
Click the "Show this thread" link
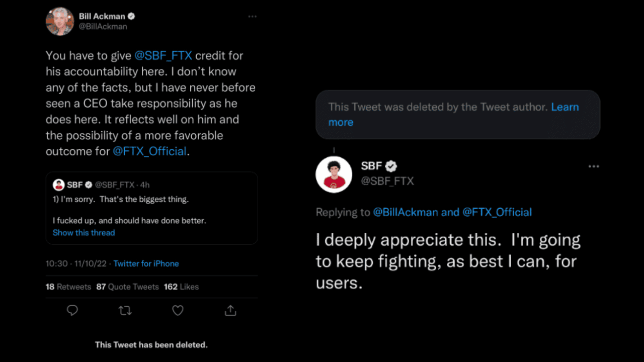coord(84,233)
